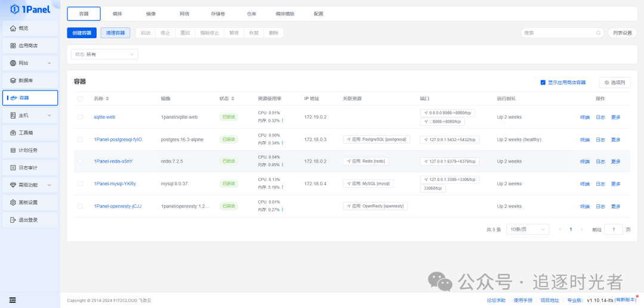Select the sqlite-web row checkbox
This screenshot has height=308, width=644.
click(x=80, y=117)
